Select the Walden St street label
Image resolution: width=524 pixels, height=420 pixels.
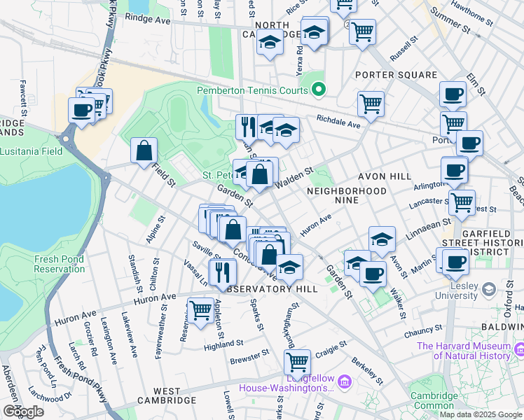(294, 178)
